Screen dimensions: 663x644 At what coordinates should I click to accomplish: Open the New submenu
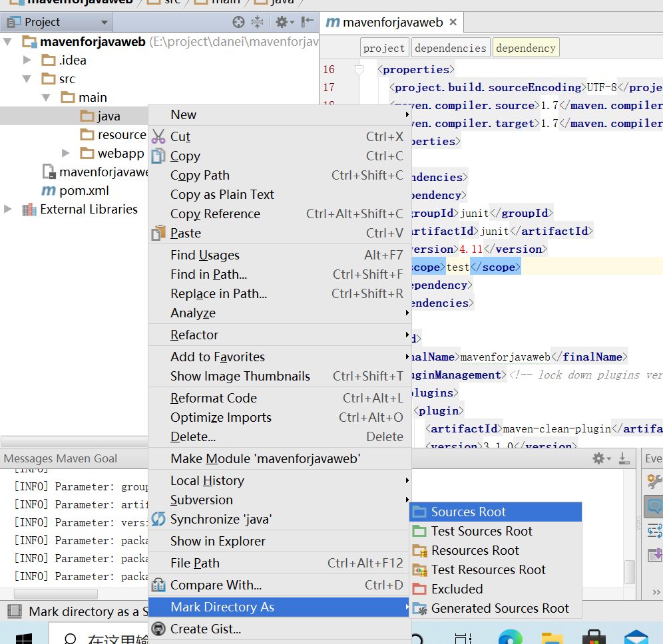click(280, 114)
